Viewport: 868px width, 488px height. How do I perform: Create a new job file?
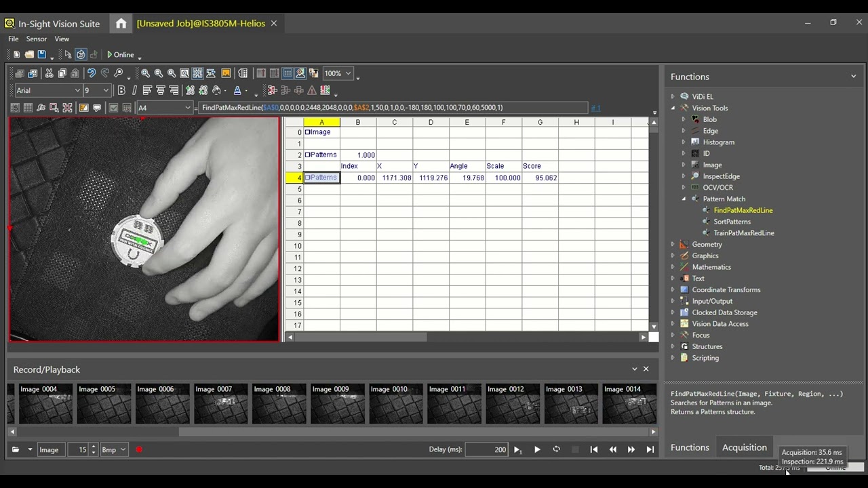click(x=17, y=55)
